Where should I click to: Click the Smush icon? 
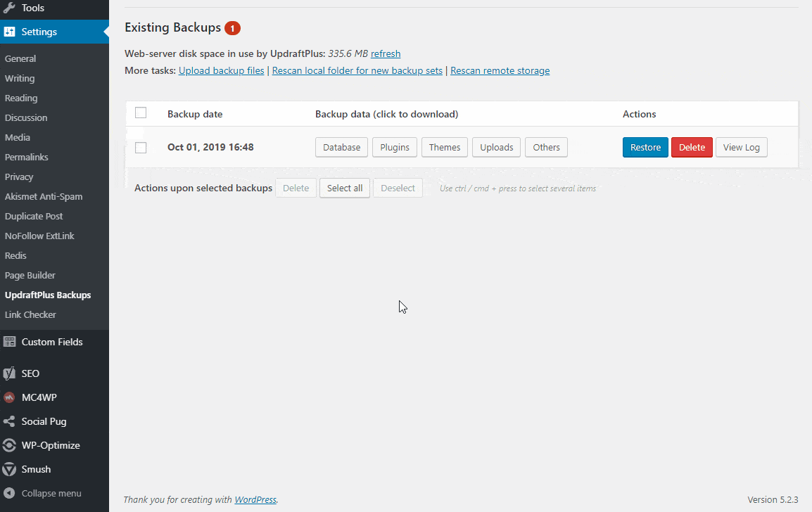click(x=9, y=470)
